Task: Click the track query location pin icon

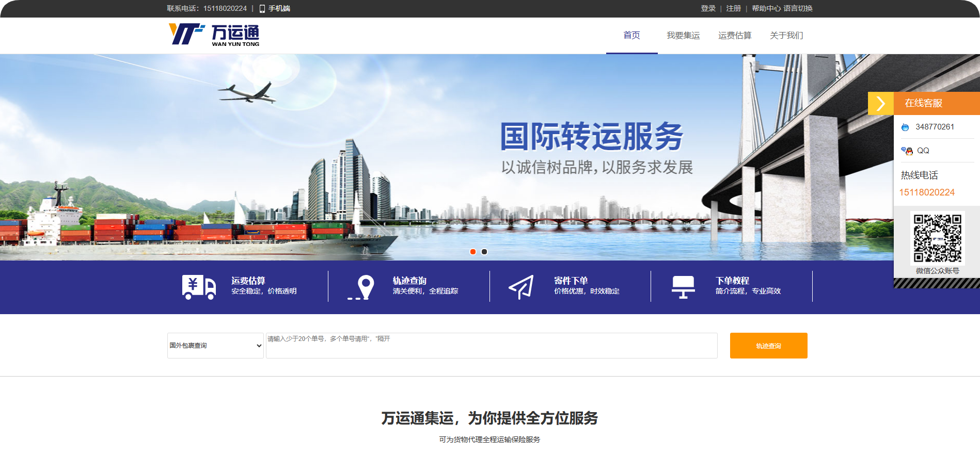Action: coord(361,287)
